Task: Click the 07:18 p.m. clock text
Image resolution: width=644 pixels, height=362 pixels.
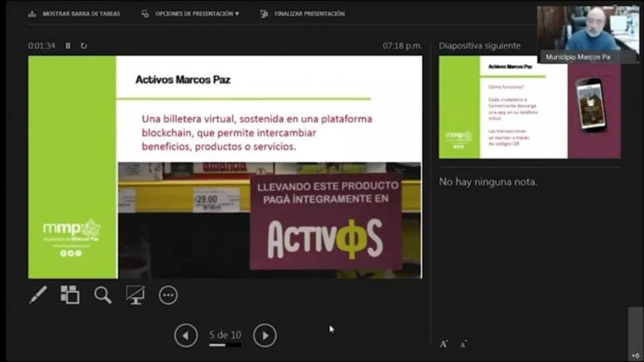Action: [402, 46]
